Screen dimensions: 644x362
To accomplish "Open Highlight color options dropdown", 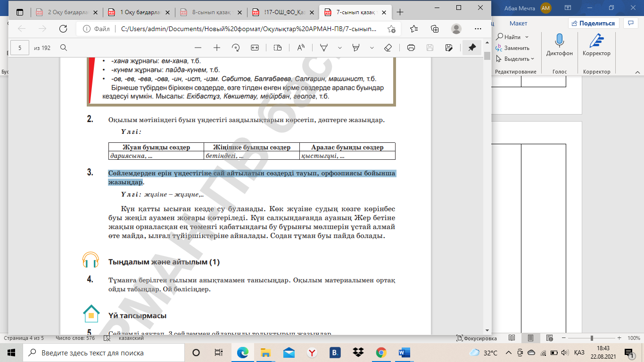I will pos(372,48).
